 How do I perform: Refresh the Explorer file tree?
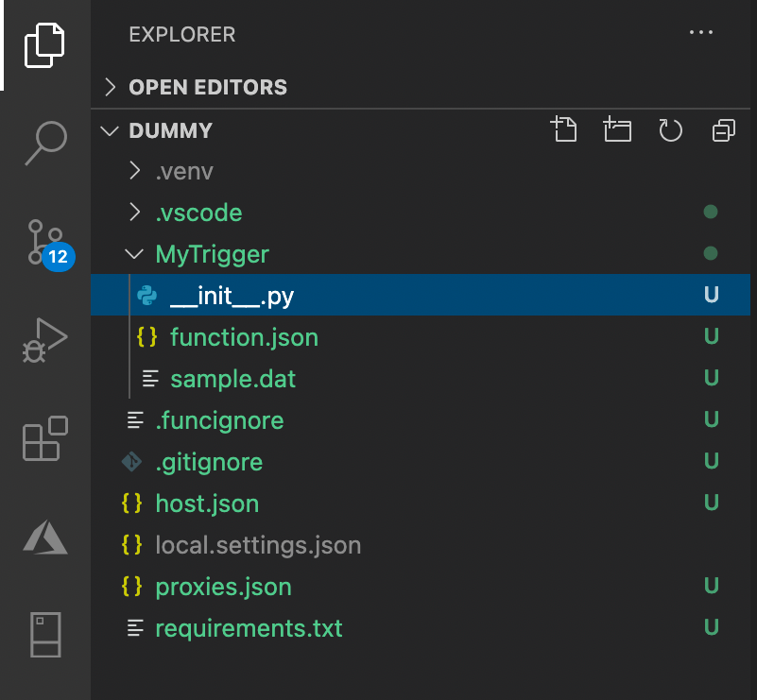[x=670, y=129]
